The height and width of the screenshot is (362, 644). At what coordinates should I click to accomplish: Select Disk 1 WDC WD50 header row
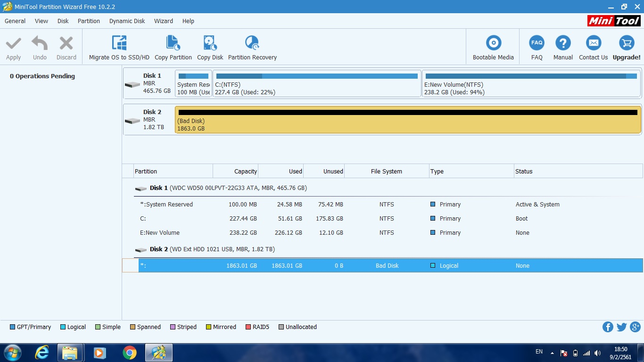click(388, 188)
